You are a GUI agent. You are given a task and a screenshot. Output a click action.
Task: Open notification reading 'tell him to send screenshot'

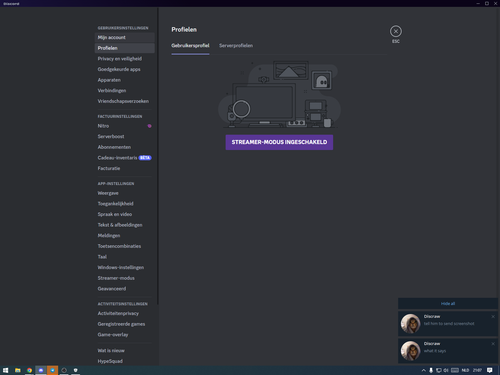[448, 323]
